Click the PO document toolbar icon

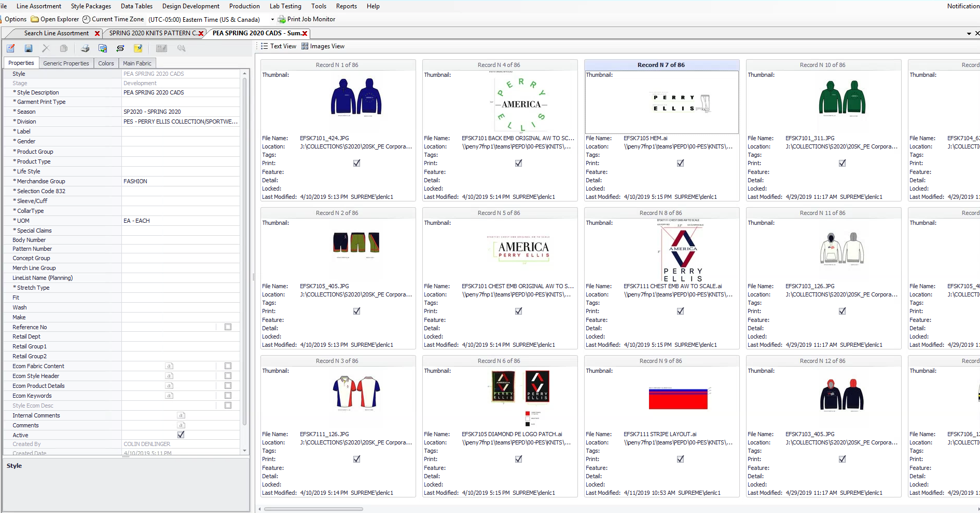(162, 48)
